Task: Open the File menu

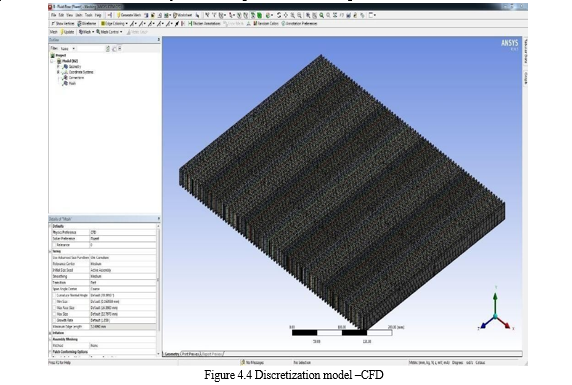Action: click(54, 15)
